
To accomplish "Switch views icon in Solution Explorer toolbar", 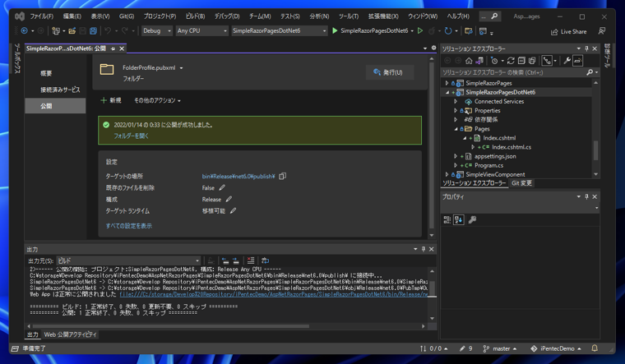I will click(x=479, y=61).
